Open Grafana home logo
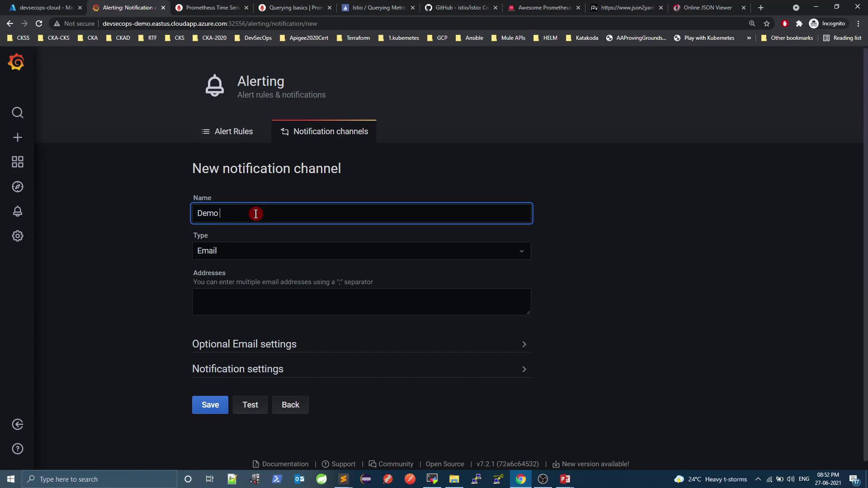 coord(16,62)
